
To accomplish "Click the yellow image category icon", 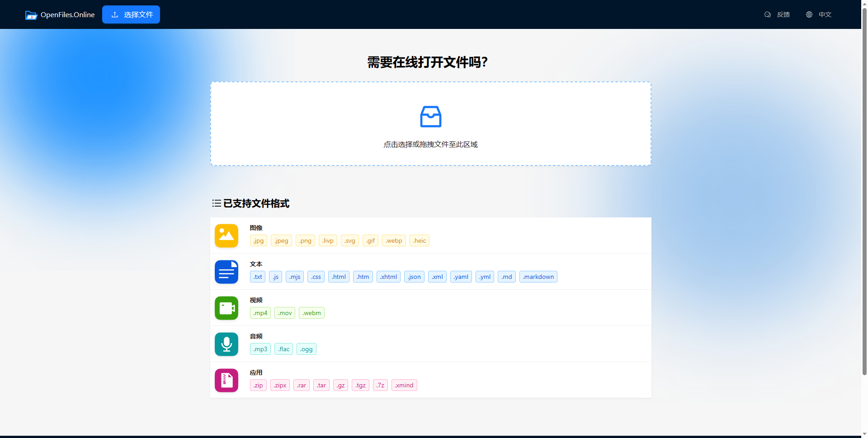I will pos(226,235).
